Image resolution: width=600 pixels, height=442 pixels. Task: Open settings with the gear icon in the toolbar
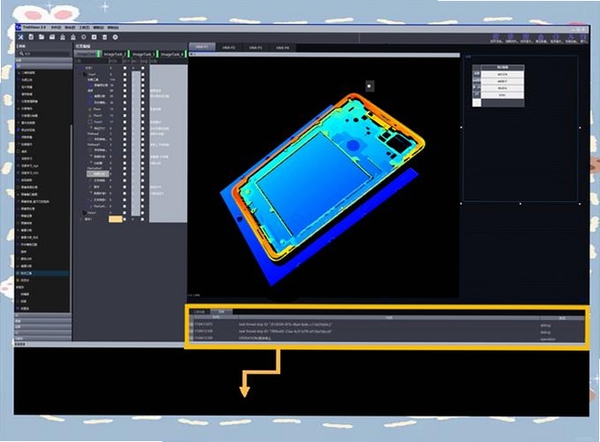[x=115, y=37]
